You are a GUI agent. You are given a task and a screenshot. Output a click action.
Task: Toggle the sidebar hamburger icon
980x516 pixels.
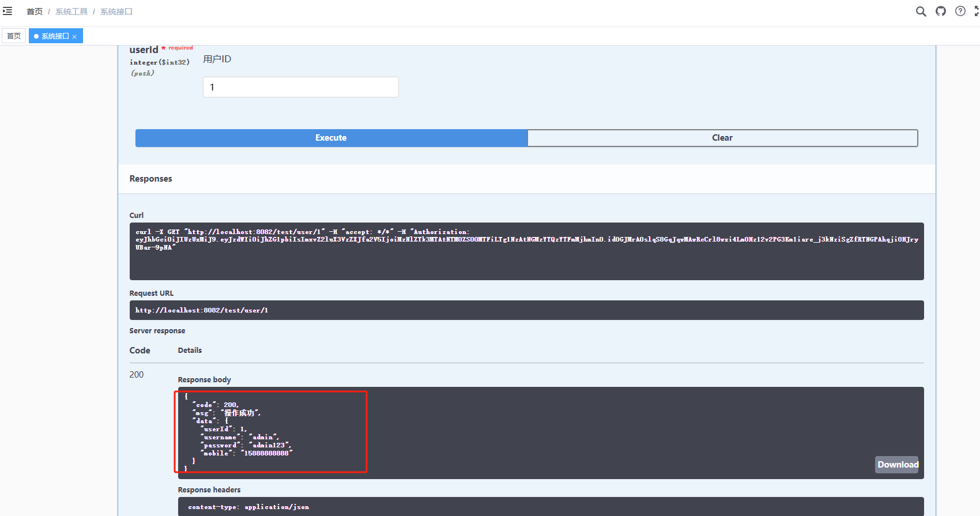[7, 11]
